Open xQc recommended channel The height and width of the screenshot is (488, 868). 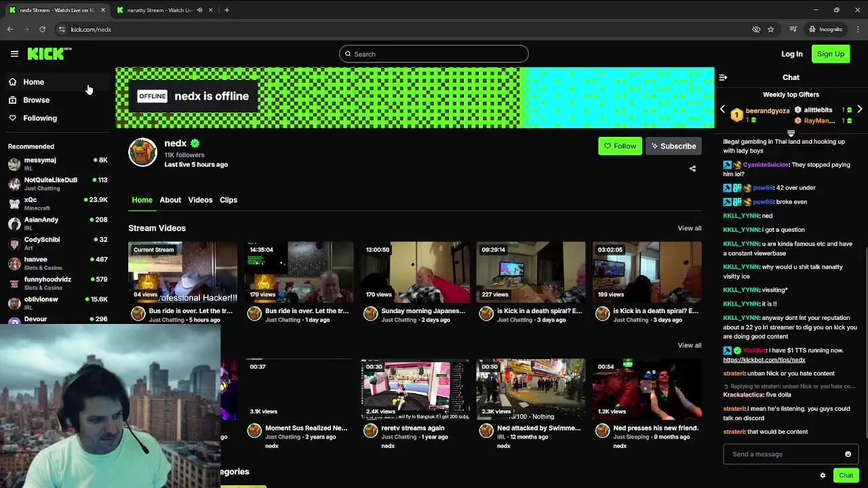[57, 203]
